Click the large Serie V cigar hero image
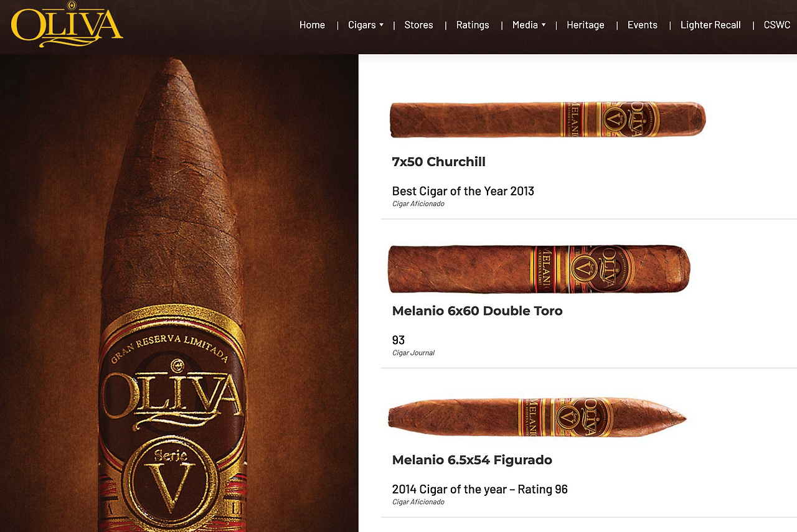797x532 pixels. (179, 293)
